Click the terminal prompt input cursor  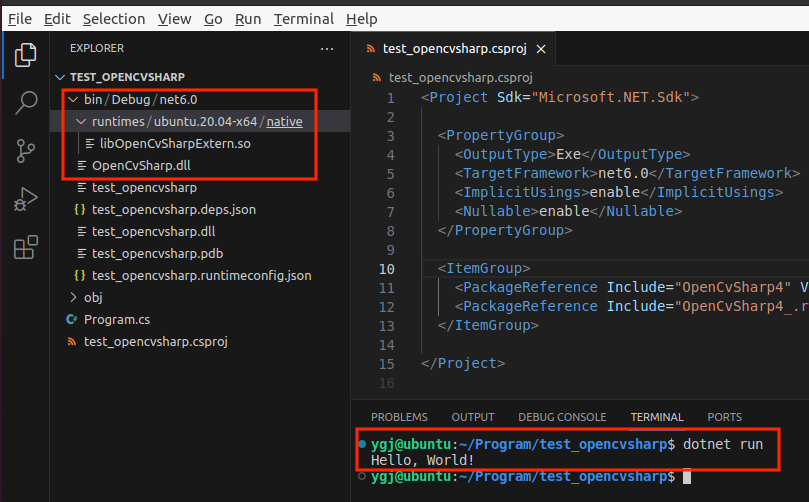point(687,476)
